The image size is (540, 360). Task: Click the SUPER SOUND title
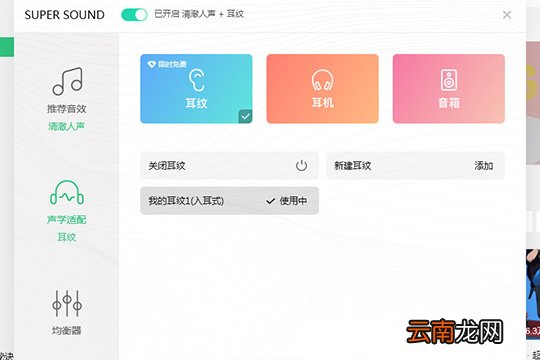[x=64, y=15]
